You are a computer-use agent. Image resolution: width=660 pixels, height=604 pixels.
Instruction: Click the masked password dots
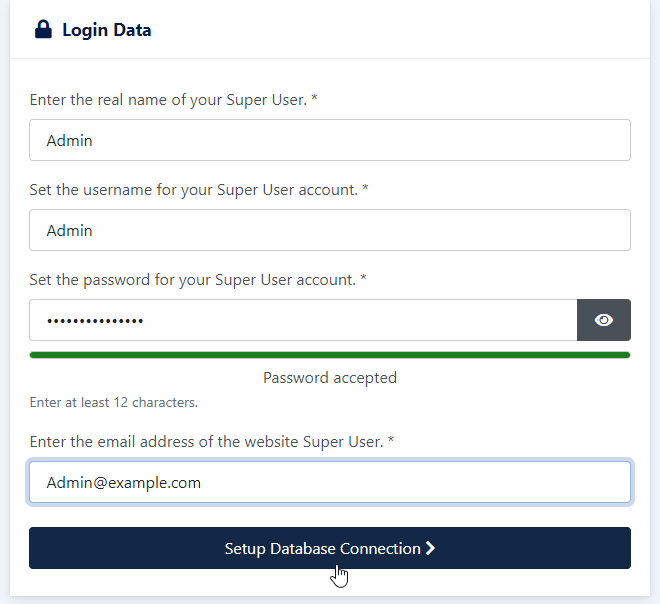(x=95, y=321)
